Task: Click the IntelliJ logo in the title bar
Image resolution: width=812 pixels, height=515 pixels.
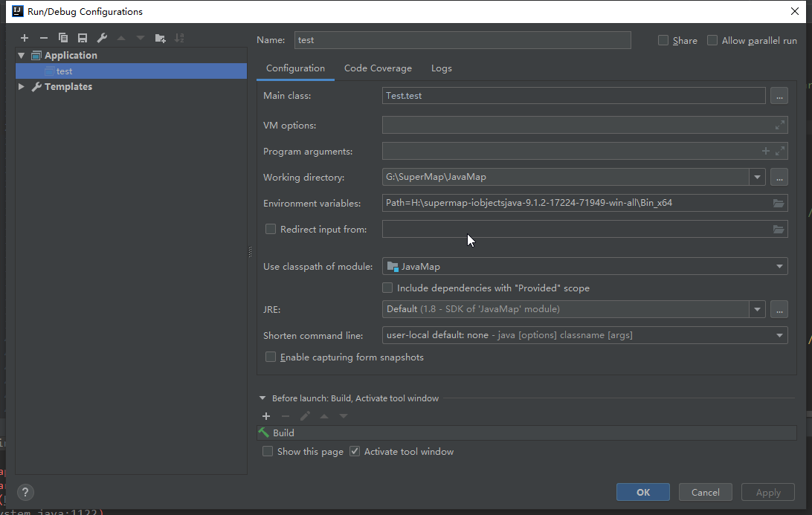Action: (18, 11)
